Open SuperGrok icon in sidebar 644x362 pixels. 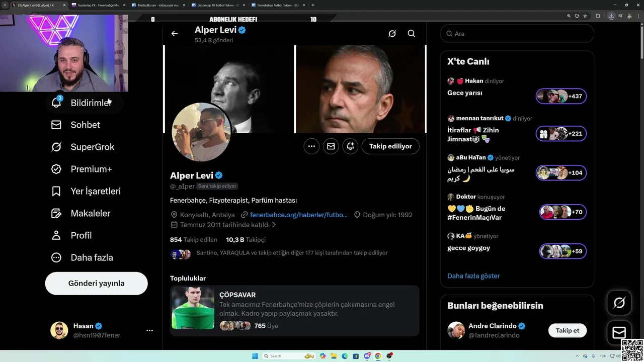point(56,147)
